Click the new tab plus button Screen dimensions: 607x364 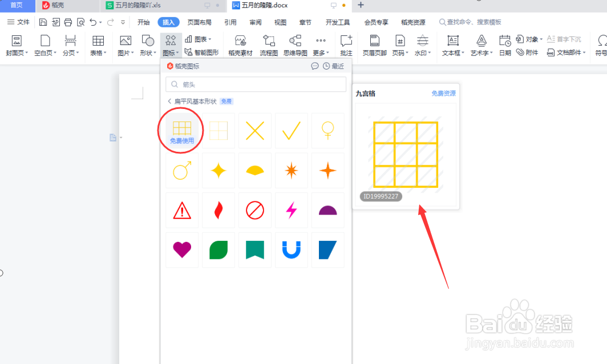click(x=361, y=5)
